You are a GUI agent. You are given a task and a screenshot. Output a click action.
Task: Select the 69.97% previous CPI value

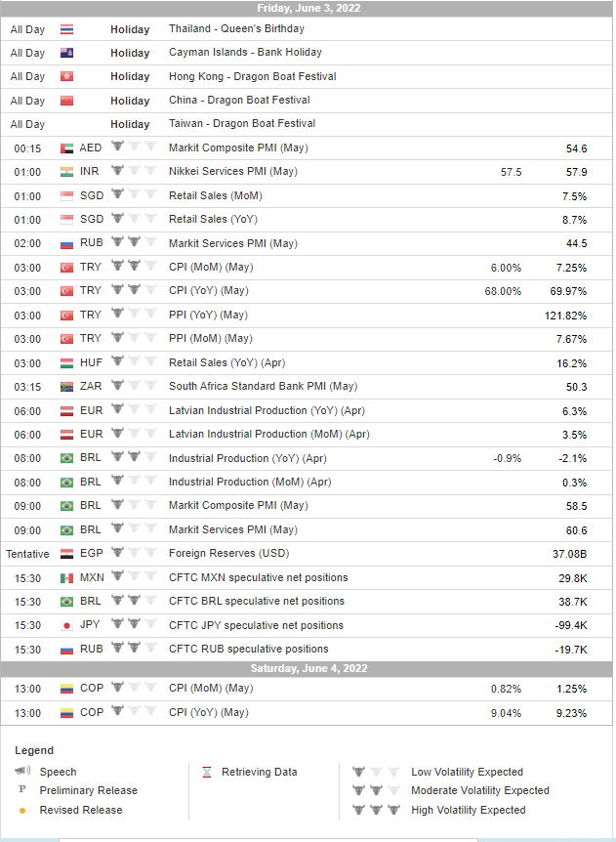click(x=568, y=292)
